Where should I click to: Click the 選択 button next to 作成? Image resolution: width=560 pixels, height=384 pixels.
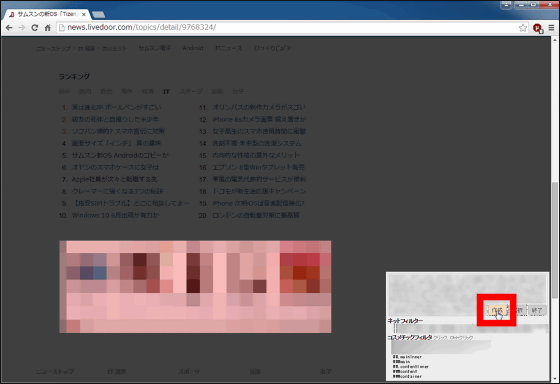519,310
